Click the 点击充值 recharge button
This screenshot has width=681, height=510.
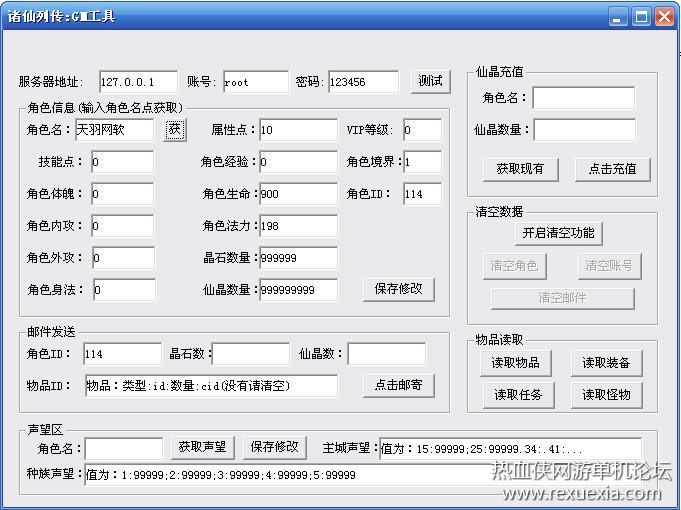(x=612, y=169)
